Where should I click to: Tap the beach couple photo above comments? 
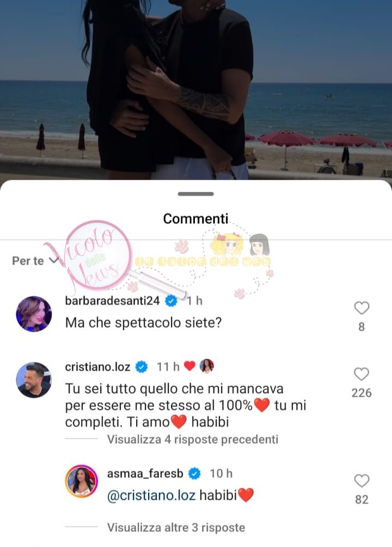(196, 90)
